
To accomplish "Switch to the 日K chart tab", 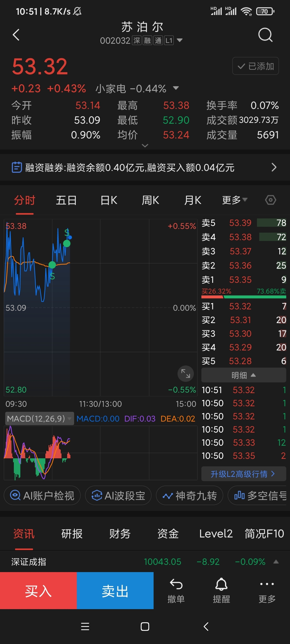I will pyautogui.click(x=109, y=200).
